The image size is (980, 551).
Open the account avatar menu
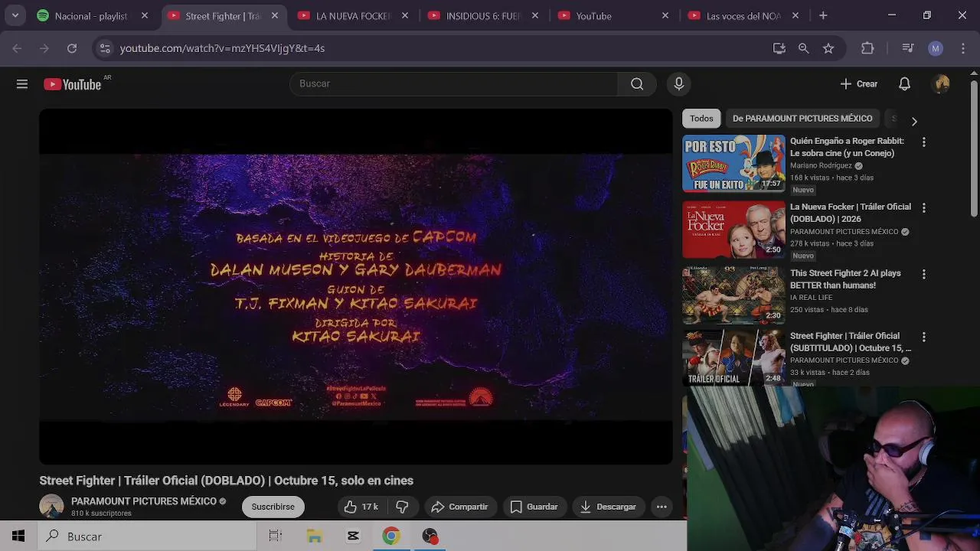(x=942, y=84)
